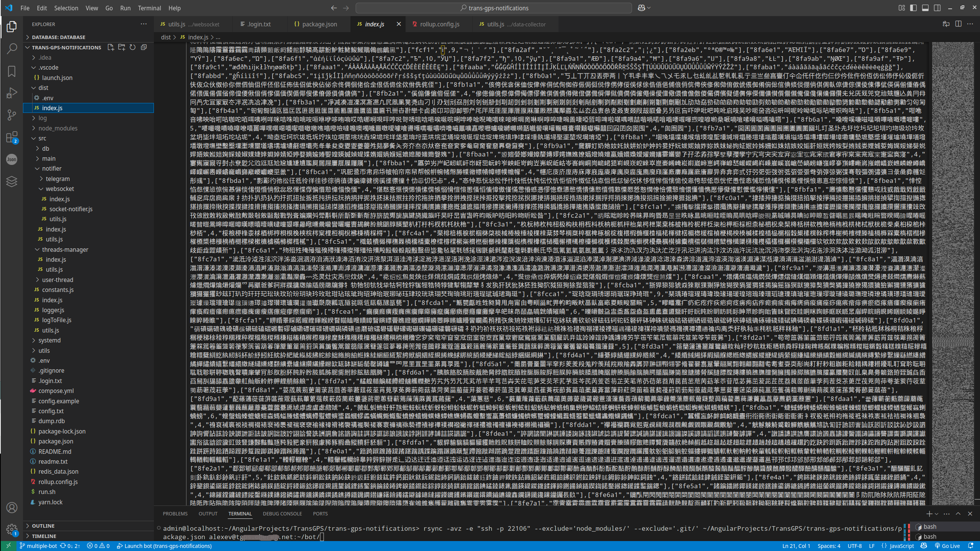Open the Extensions view
This screenshot has width=980, height=551.
[x=12, y=137]
